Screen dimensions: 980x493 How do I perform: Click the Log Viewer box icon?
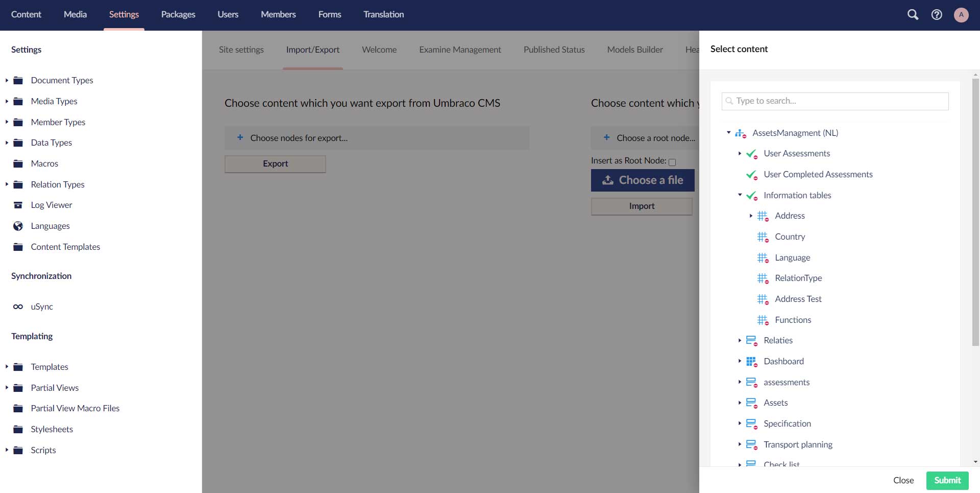tap(18, 205)
